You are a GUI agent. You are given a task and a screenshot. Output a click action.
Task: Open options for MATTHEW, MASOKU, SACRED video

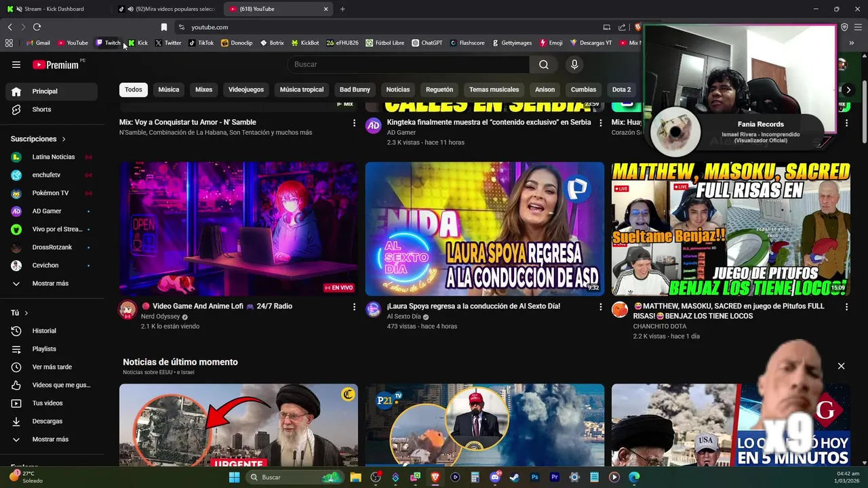pos(846,307)
